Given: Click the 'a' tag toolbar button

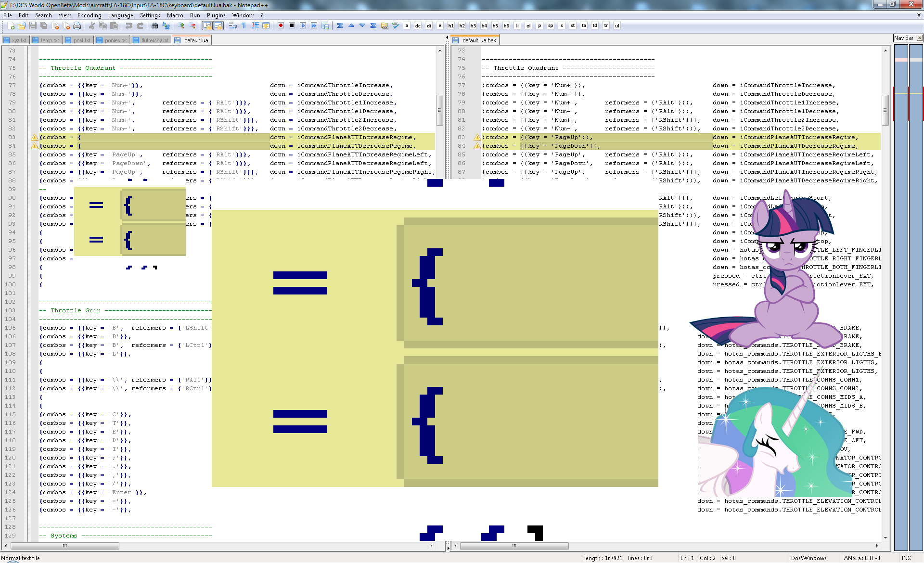Looking at the screenshot, I should (x=407, y=26).
